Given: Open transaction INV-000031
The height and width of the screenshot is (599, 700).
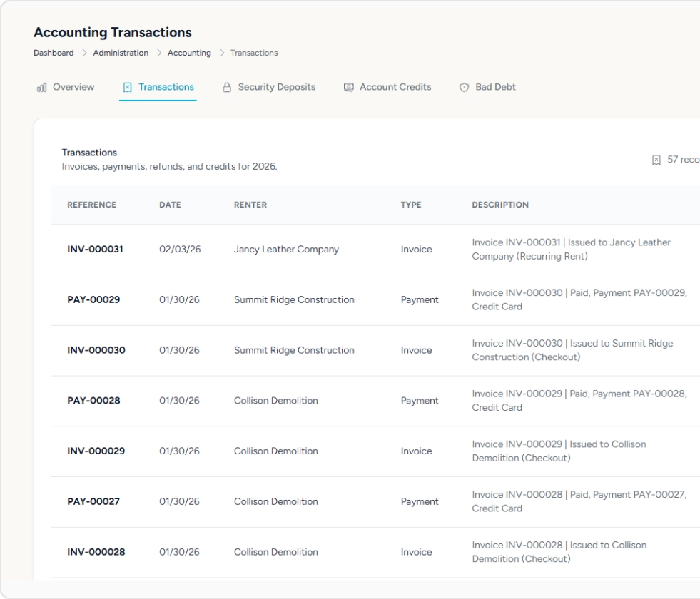Looking at the screenshot, I should [x=95, y=250].
